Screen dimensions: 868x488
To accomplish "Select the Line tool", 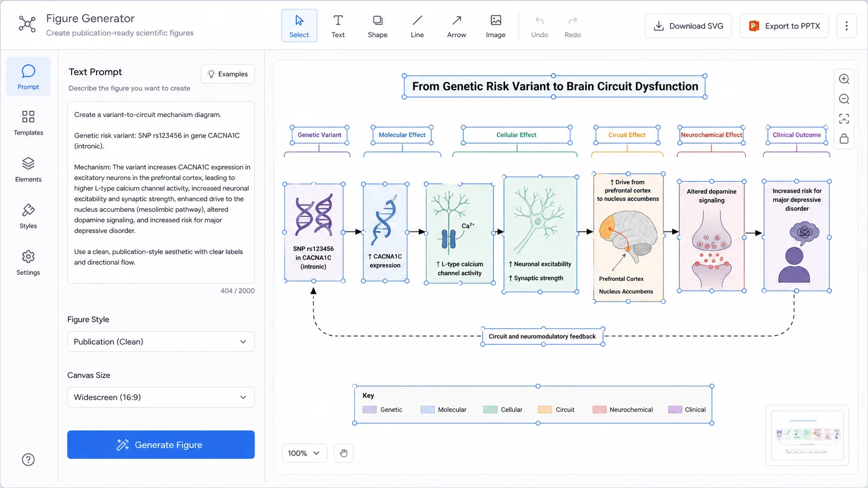I will (417, 25).
